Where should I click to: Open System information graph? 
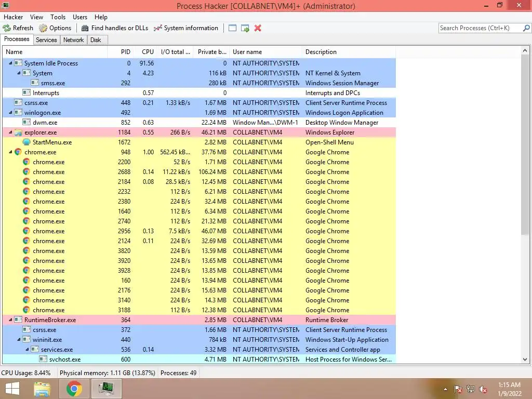point(186,28)
